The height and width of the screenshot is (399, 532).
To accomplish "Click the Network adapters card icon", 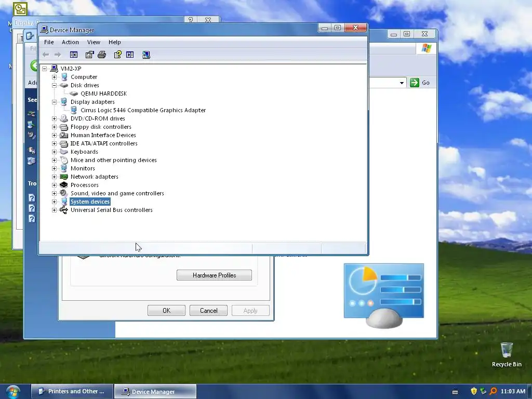I will pyautogui.click(x=63, y=177).
